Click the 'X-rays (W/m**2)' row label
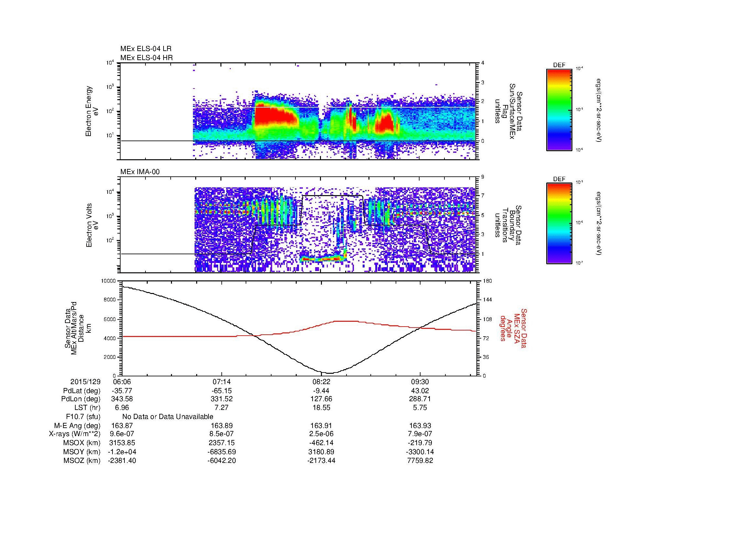Viewport: 756px width, 534px height. tap(75, 434)
